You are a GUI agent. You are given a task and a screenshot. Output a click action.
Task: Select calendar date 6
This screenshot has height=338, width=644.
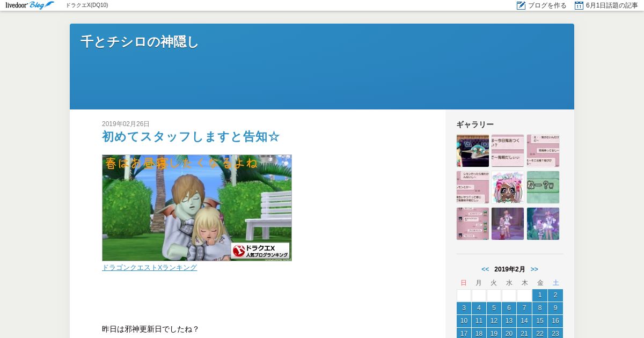[x=509, y=308]
